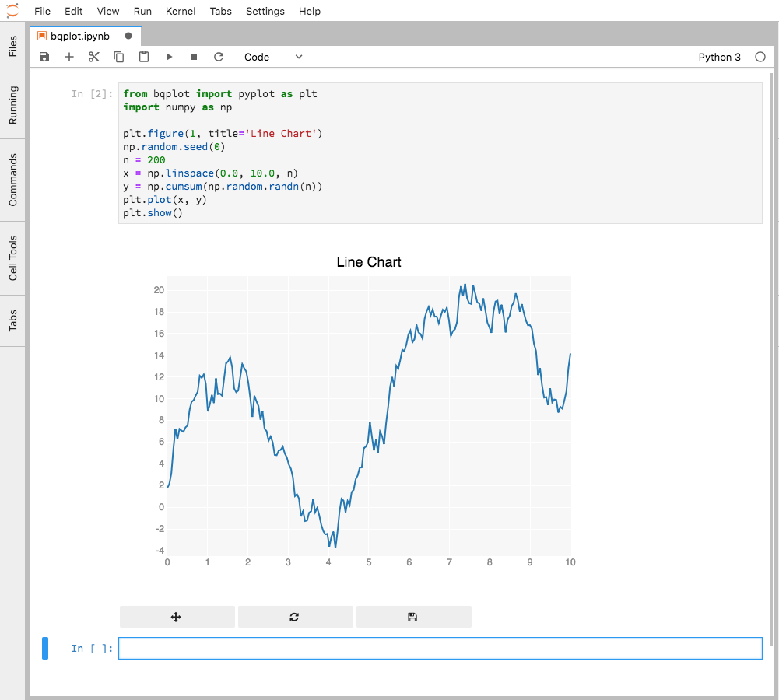This screenshot has height=700, width=779.
Task: Open the Commands sidebar panel
Action: pyautogui.click(x=12, y=180)
